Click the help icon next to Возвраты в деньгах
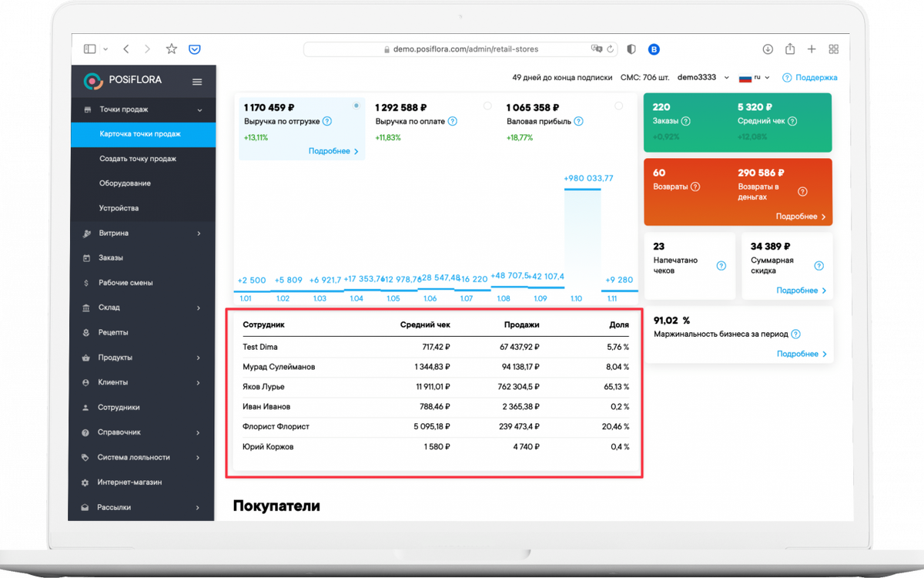This screenshot has width=924, height=578. [802, 192]
